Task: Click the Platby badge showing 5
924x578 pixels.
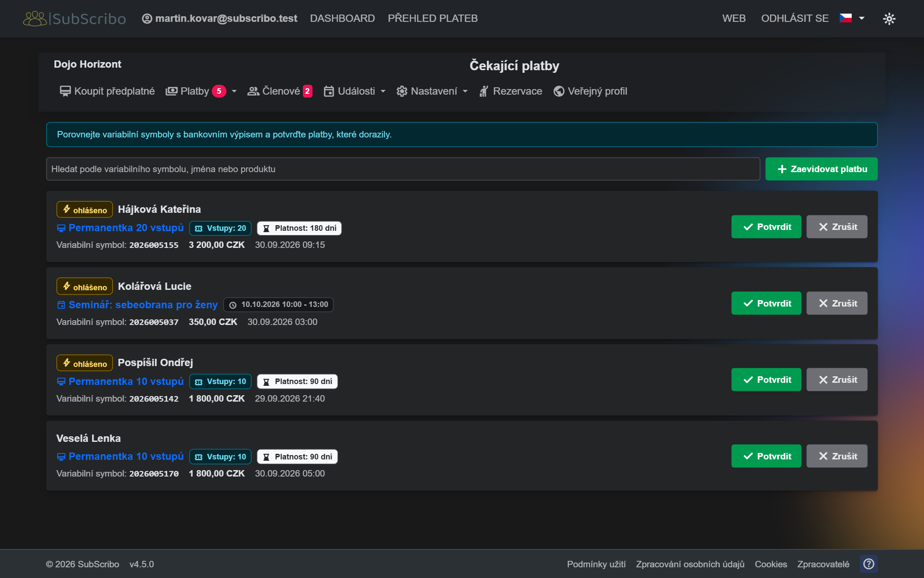Action: tap(219, 91)
